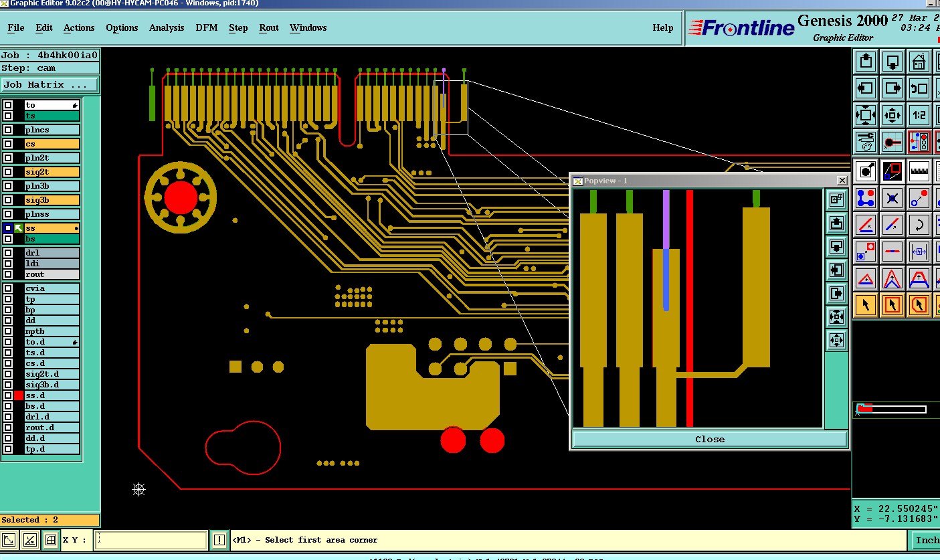Click Popview pan up icon
The image size is (940, 560).
(836, 223)
